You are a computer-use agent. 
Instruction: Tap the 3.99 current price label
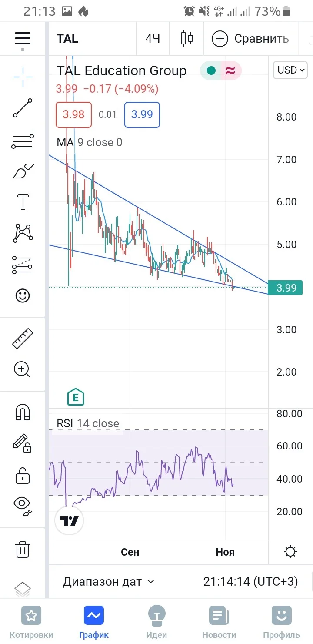pos(285,288)
